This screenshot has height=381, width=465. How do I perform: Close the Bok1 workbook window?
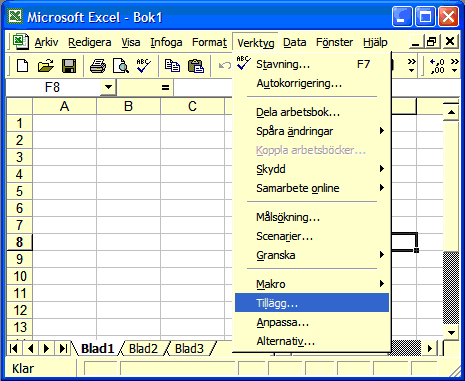450,42
